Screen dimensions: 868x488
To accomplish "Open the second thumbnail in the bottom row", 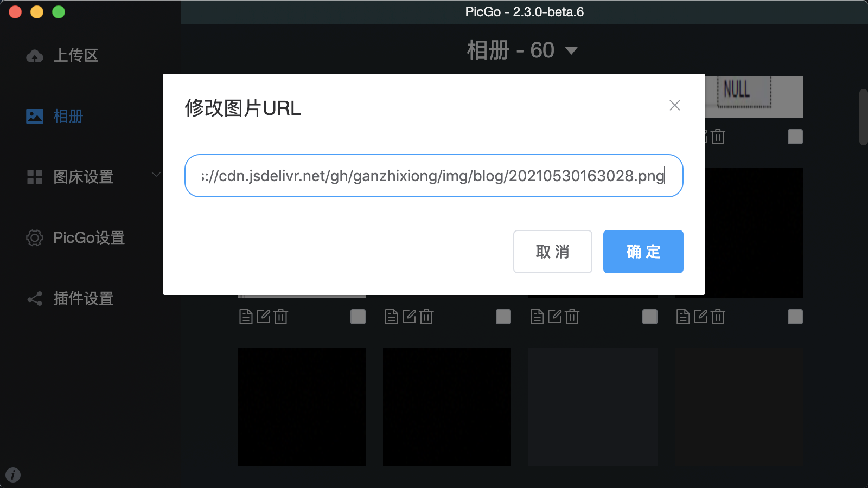I will [447, 407].
